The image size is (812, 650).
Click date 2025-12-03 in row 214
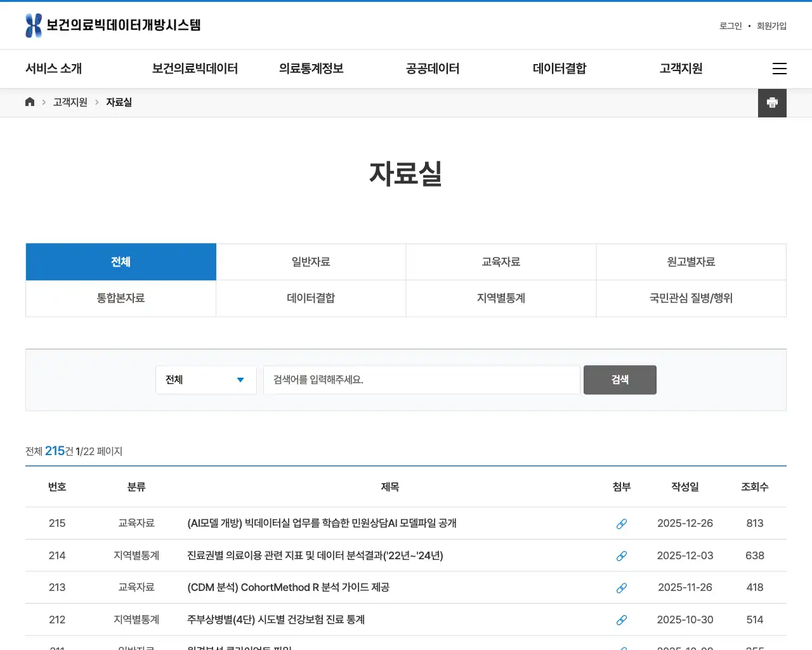coord(685,555)
